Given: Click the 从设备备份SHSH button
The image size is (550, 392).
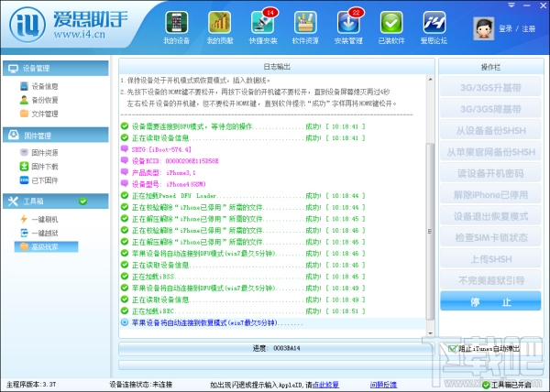Looking at the screenshot, I should point(490,131).
